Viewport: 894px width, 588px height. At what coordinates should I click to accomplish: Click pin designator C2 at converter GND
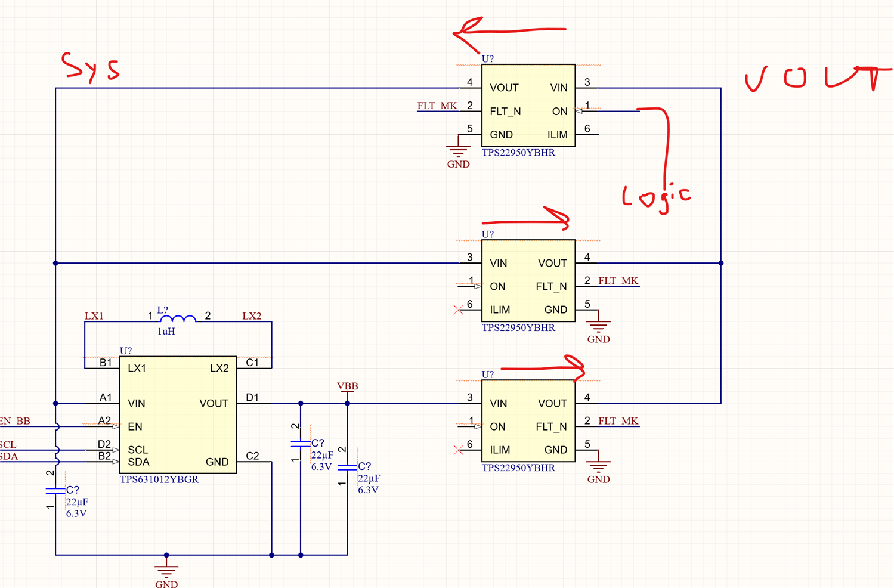[x=252, y=456]
